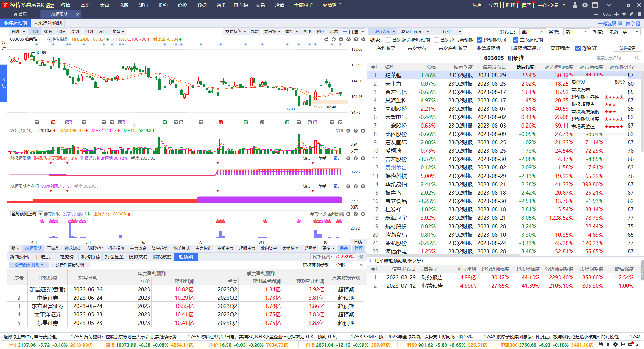Open 研究院 menu
The width and height of the screenshot is (644, 349).
pos(241,5)
